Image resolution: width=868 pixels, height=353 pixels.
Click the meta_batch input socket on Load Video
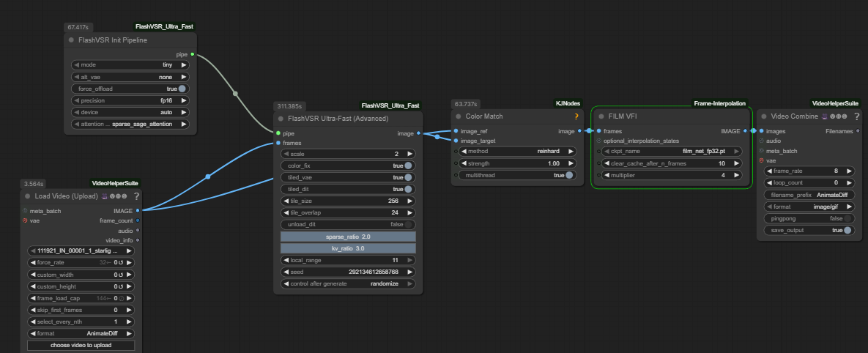click(x=25, y=211)
